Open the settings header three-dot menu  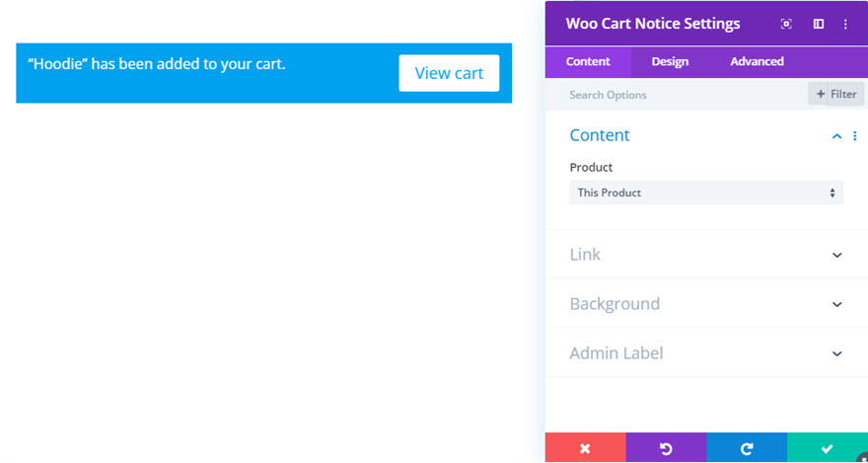point(845,24)
